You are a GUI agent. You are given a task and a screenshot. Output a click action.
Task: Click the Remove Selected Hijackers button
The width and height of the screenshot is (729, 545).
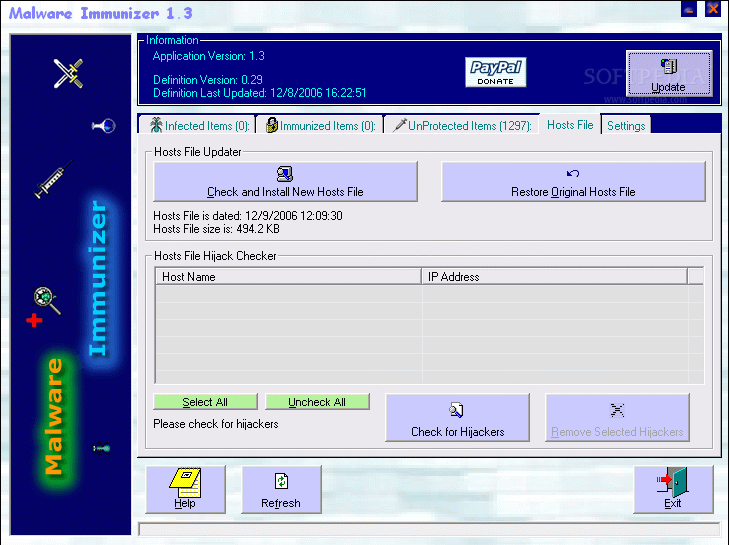617,417
